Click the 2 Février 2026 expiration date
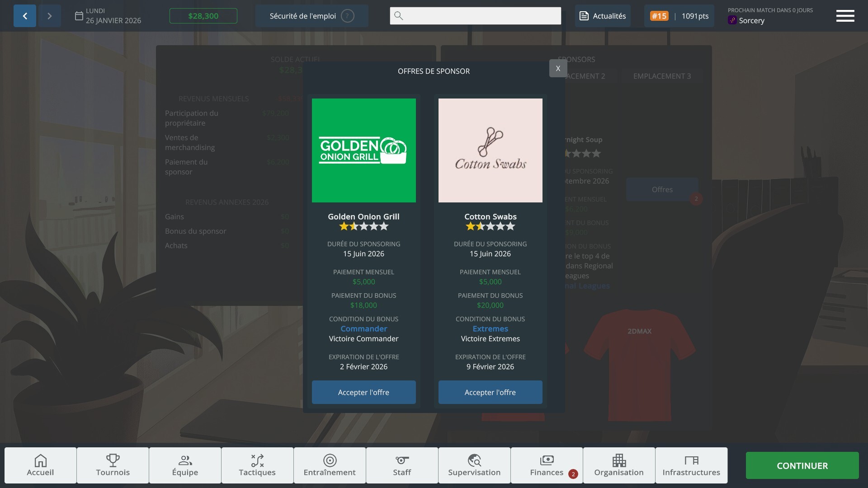 (364, 366)
